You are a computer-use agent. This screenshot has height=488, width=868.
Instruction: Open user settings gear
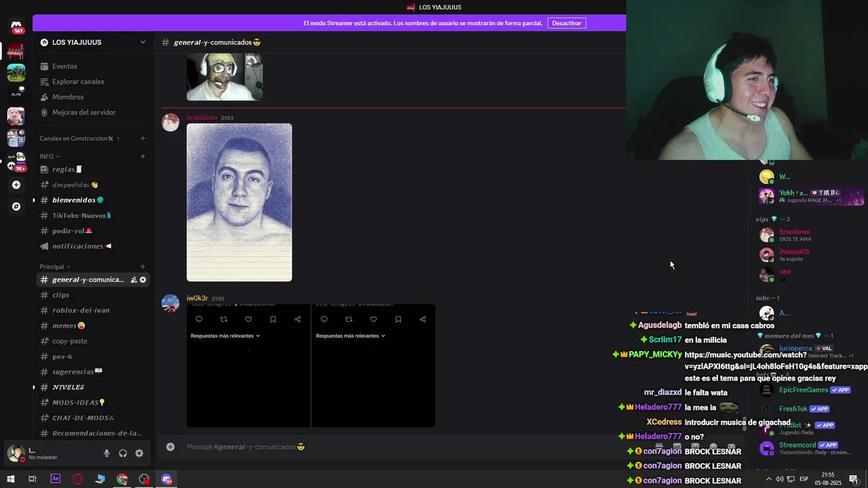pyautogui.click(x=139, y=453)
